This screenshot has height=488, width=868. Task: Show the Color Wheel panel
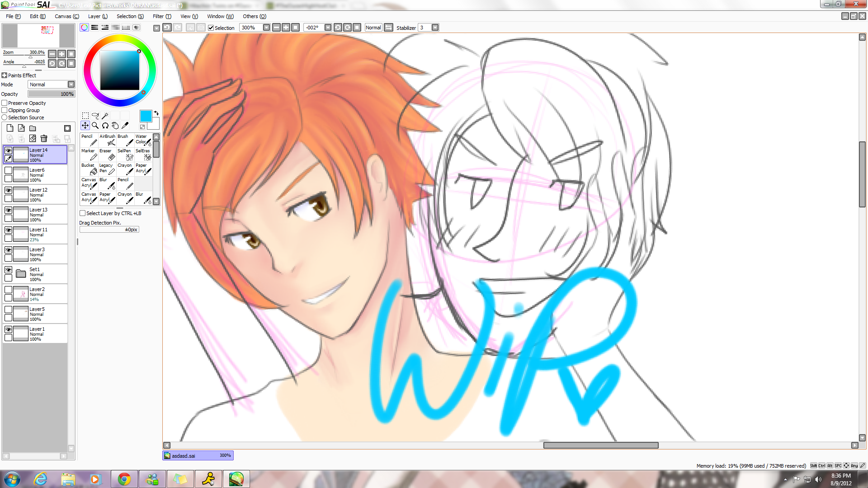tap(85, 28)
